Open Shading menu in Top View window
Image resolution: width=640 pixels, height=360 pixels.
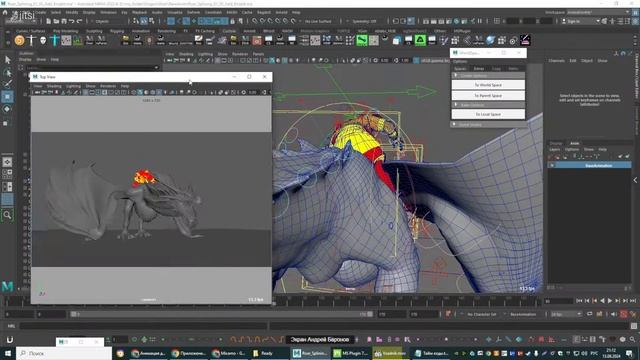(54, 86)
